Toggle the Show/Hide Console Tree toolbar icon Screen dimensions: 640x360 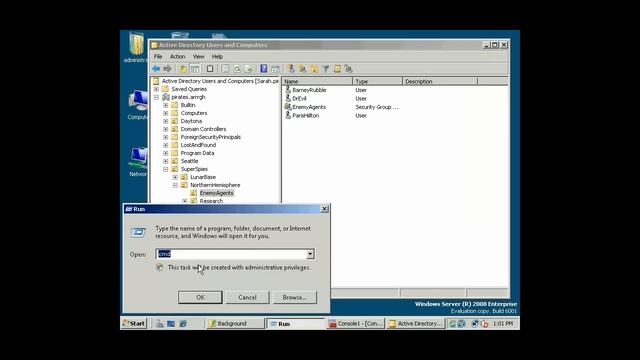(x=195, y=69)
